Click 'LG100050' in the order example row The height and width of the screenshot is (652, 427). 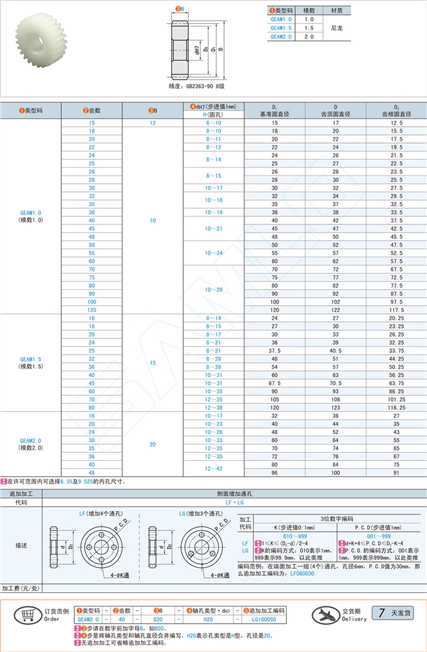tap(264, 620)
